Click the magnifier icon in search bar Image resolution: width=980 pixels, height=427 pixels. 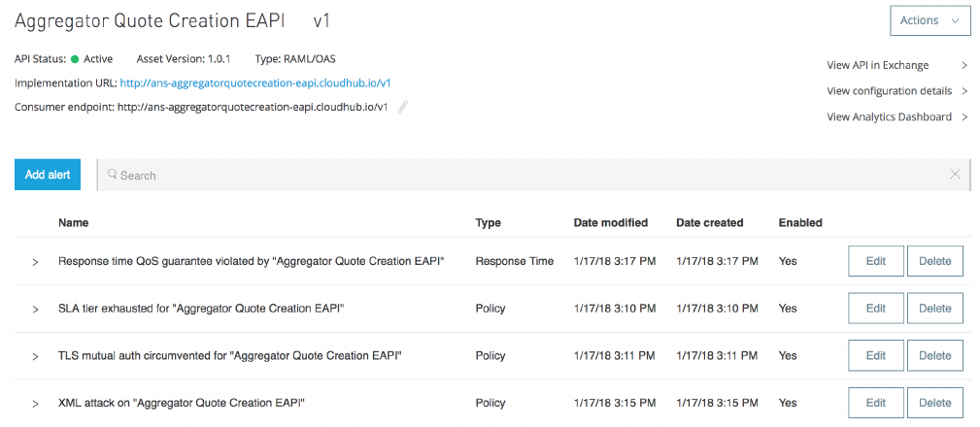click(113, 175)
